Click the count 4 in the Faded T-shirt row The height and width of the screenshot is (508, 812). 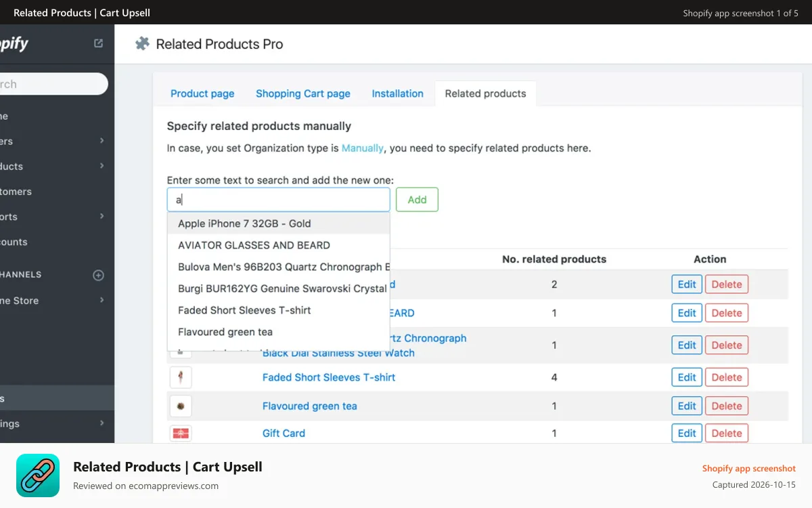coord(554,377)
